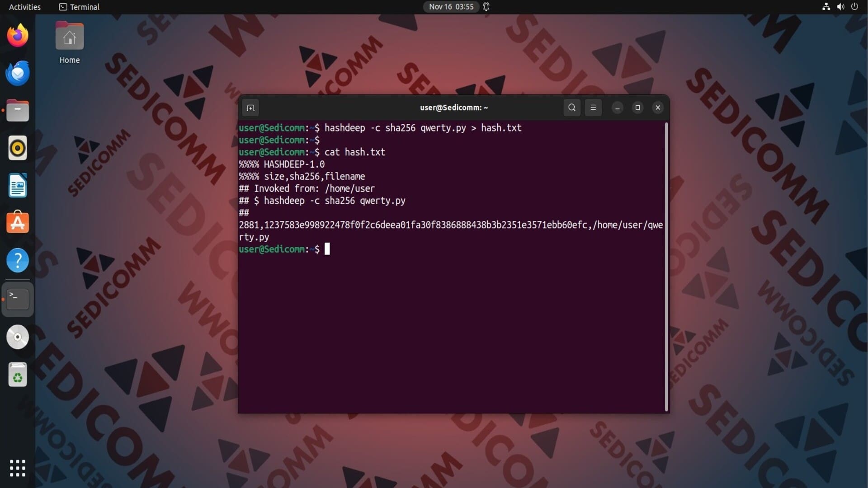Click the terminal search icon

pos(572,108)
